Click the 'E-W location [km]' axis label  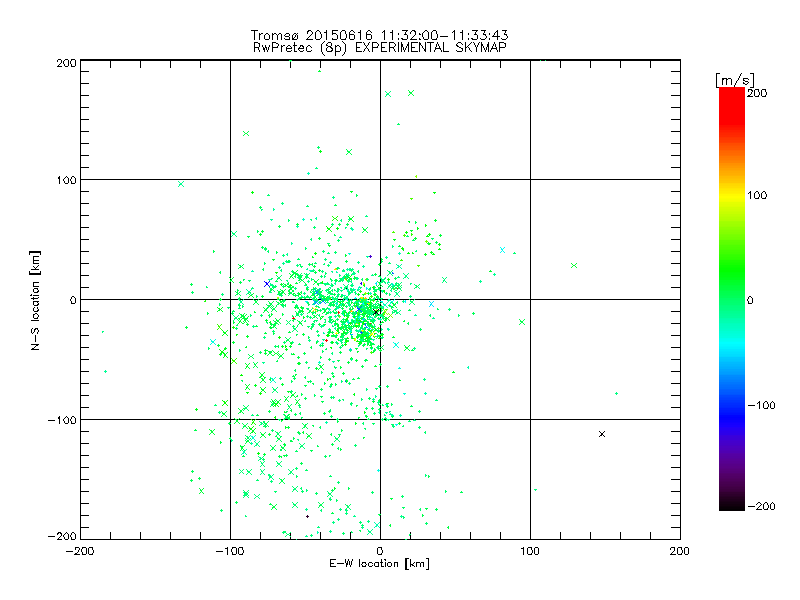point(379,564)
